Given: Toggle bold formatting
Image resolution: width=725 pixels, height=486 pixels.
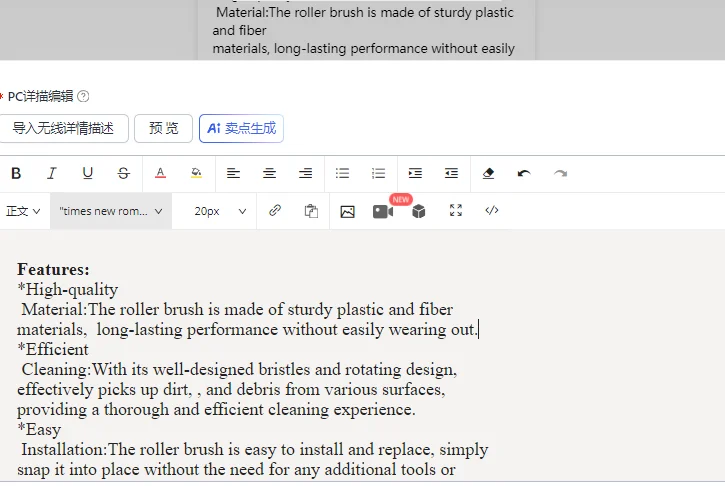Looking at the screenshot, I should (x=16, y=173).
